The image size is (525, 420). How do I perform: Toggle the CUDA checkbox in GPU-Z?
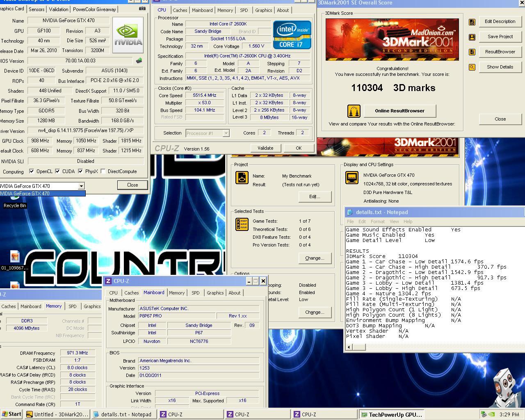(57, 171)
